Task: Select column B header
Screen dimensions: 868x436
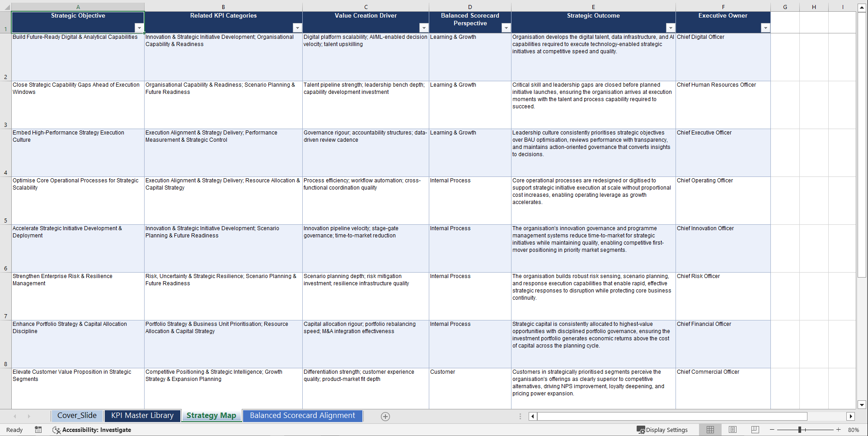Action: coord(223,7)
